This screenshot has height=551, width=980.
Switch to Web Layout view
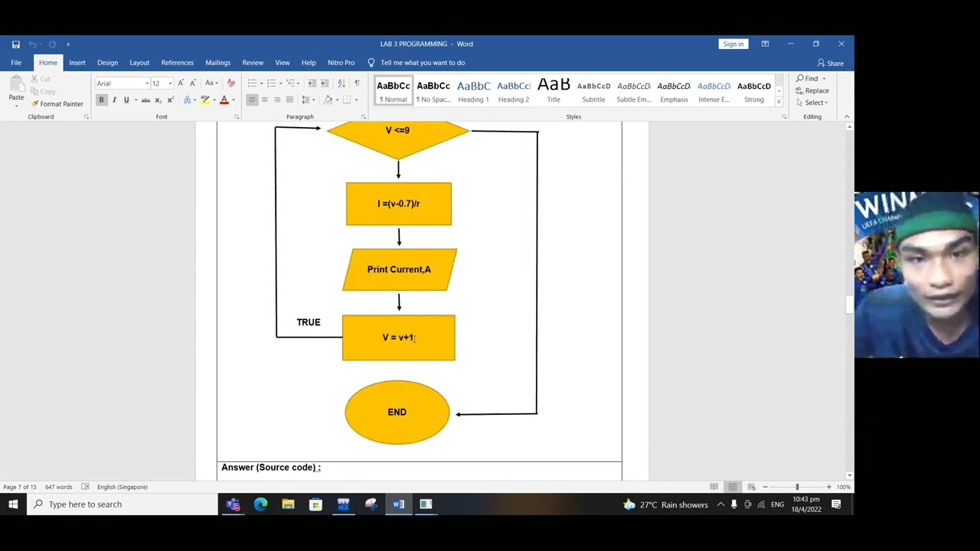pyautogui.click(x=751, y=487)
